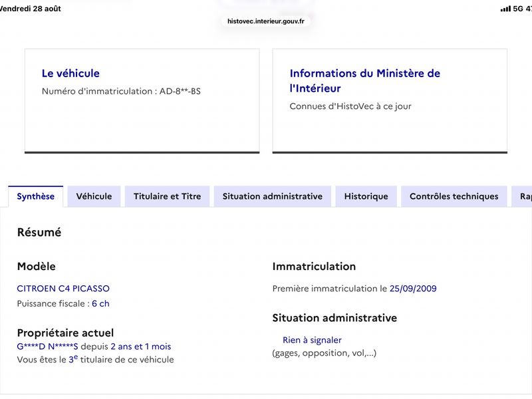The width and height of the screenshot is (532, 399).
Task: Open the Titulaire et Titre tab
Action: (x=168, y=196)
